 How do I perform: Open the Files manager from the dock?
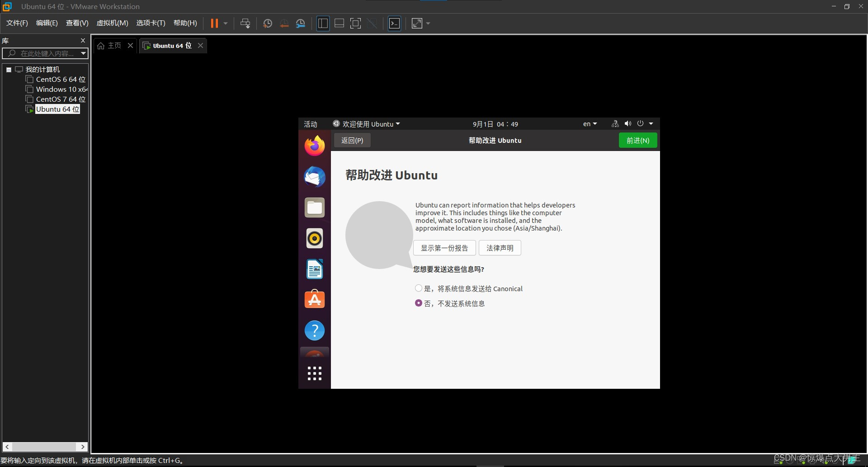point(315,208)
